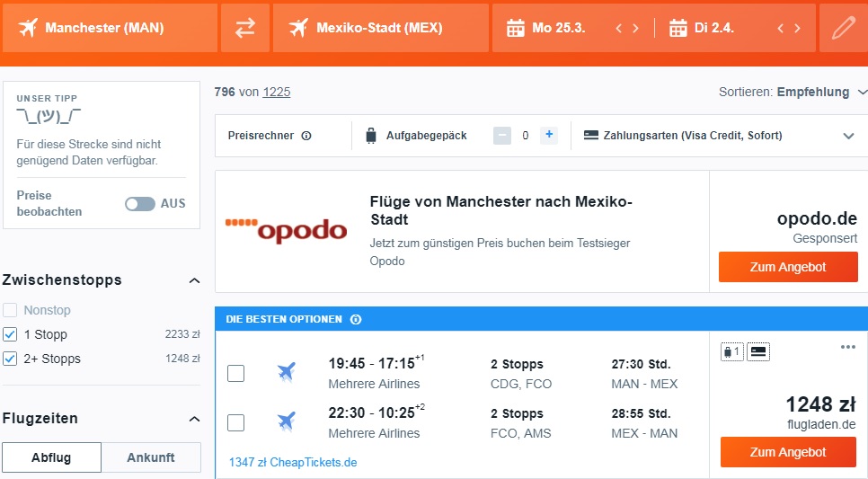Go to previous day for departure date Mo 25.3.
This screenshot has height=479, width=868.
619,28
